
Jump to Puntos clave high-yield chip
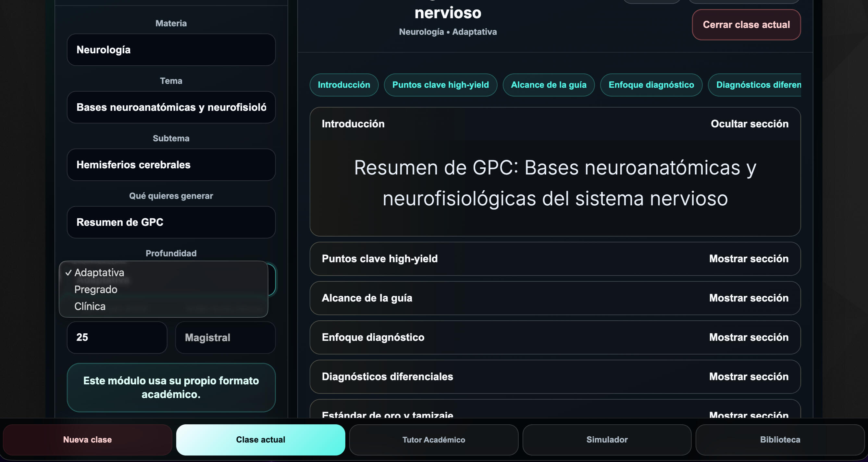[x=440, y=85]
